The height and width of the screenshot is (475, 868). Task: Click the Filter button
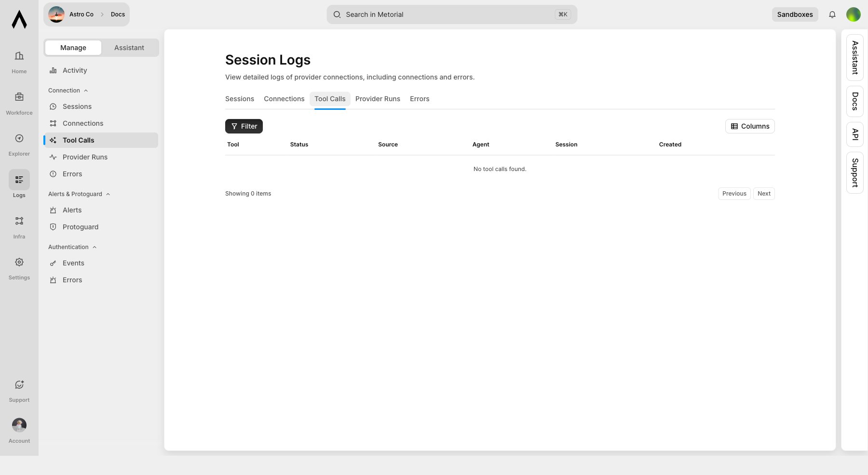coord(244,126)
